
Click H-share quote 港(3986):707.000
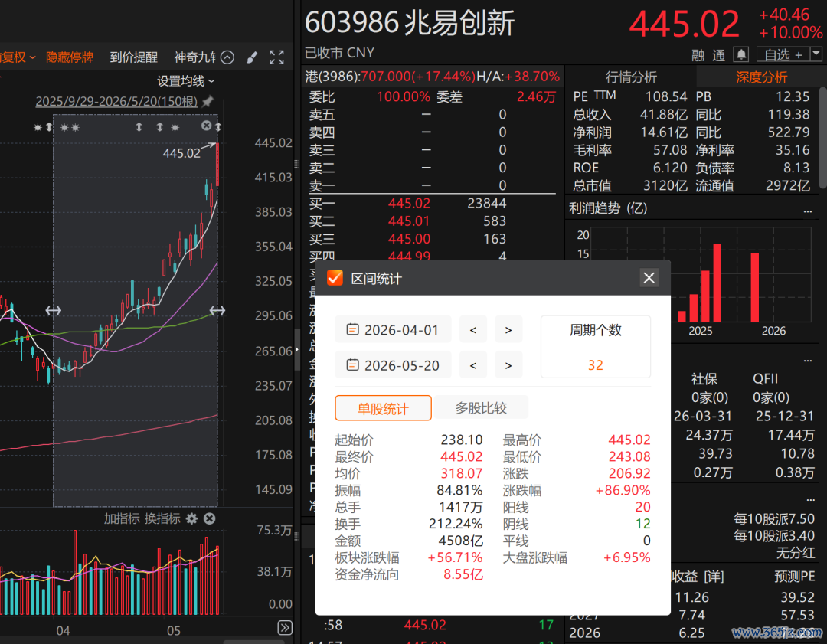391,77
